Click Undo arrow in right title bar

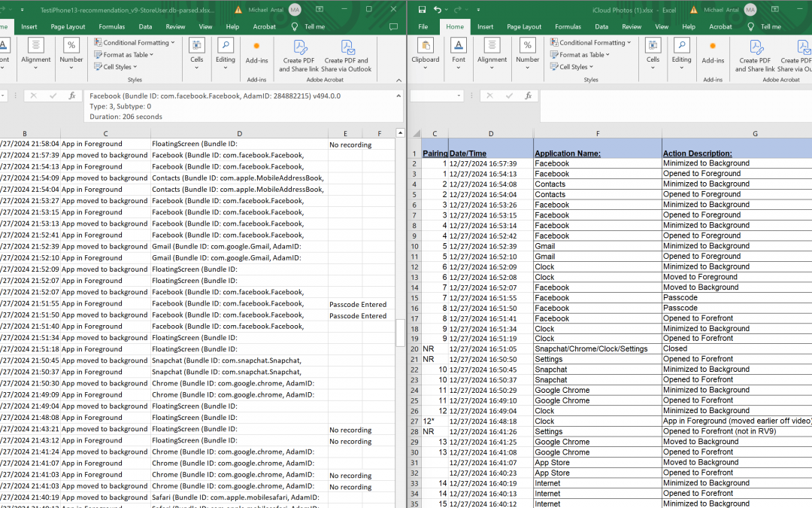tap(438, 9)
